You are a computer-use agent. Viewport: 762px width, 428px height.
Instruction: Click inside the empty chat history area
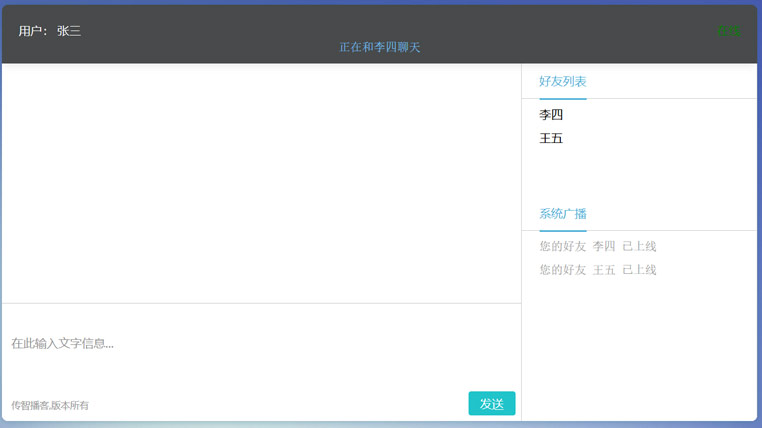pos(261,183)
